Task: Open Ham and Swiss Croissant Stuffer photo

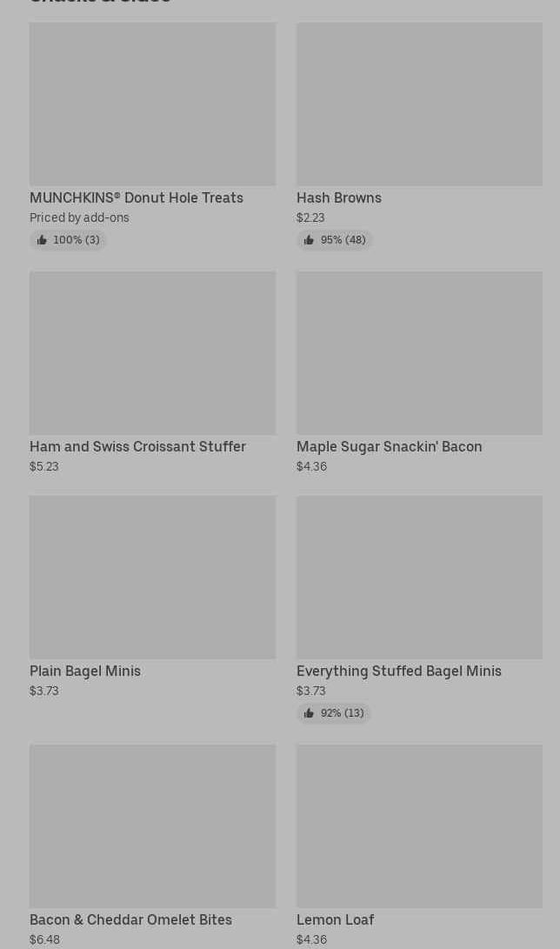Action: [x=152, y=352]
